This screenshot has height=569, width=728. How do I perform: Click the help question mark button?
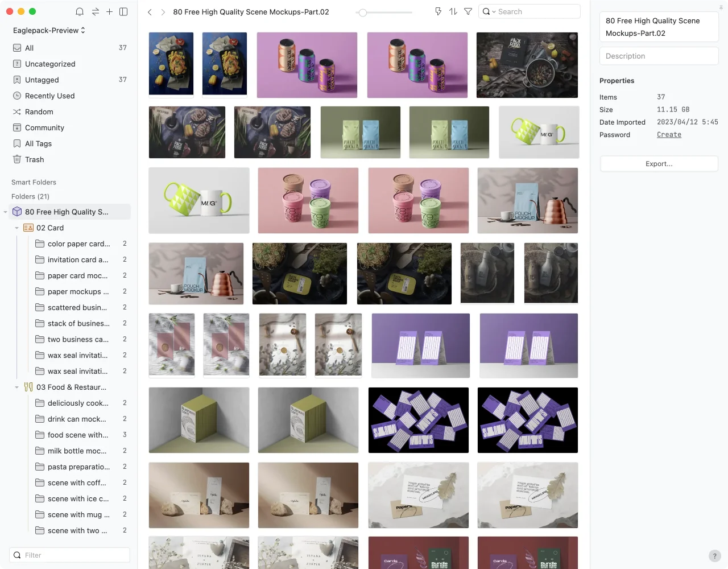[x=715, y=556]
